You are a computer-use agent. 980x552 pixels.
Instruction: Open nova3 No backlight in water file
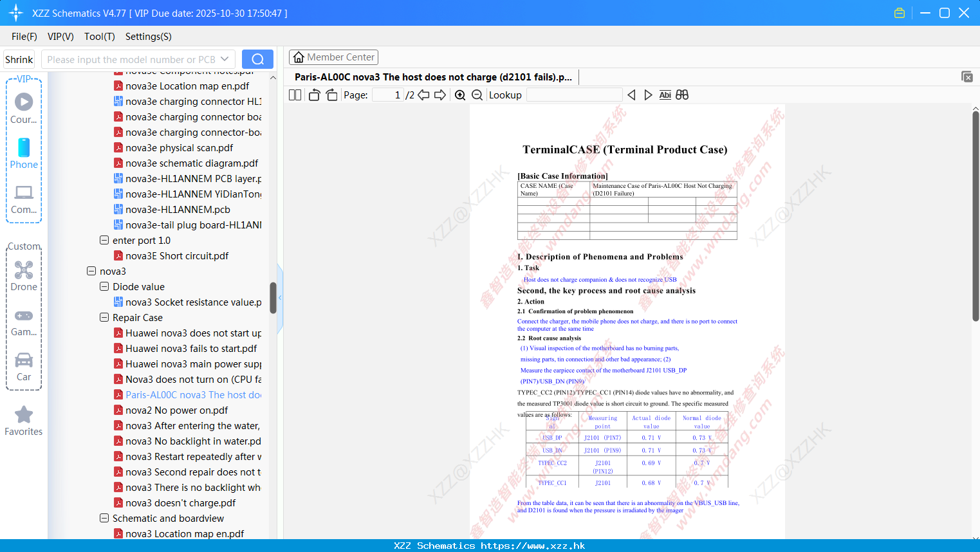pos(193,441)
